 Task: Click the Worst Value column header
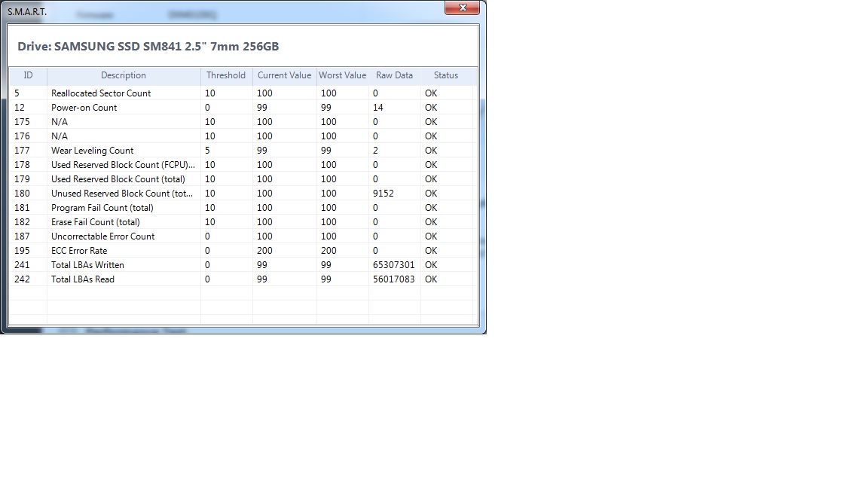point(343,76)
